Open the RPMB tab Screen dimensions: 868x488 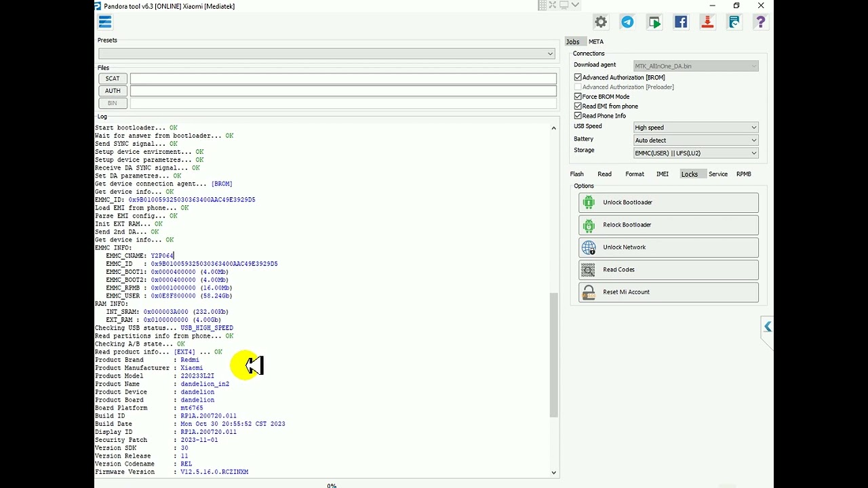(x=744, y=174)
